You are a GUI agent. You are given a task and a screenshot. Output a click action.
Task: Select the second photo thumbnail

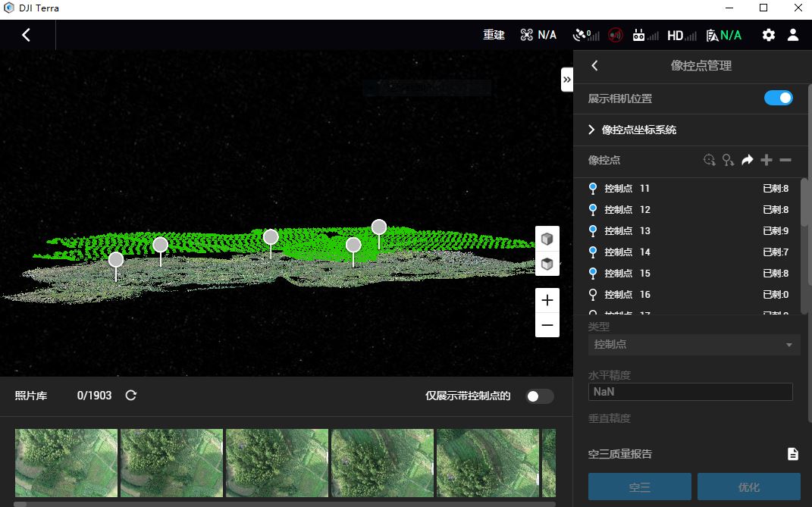(x=172, y=463)
